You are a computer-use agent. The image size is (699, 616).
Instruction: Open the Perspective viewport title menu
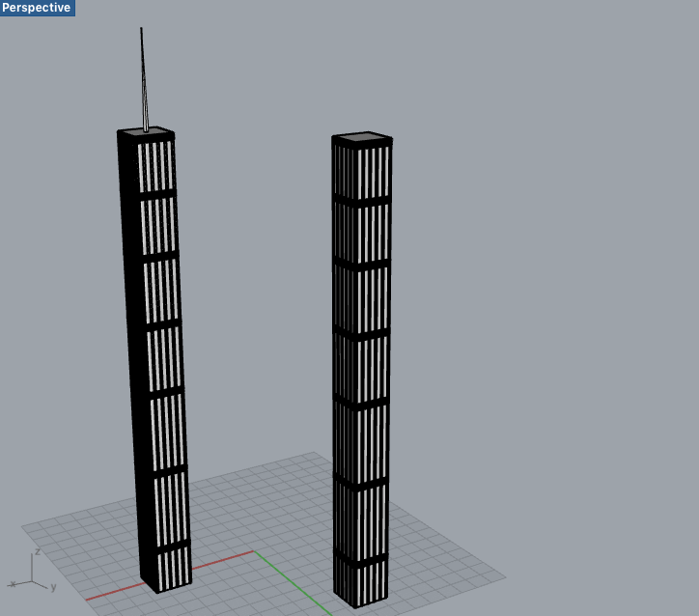(x=37, y=8)
